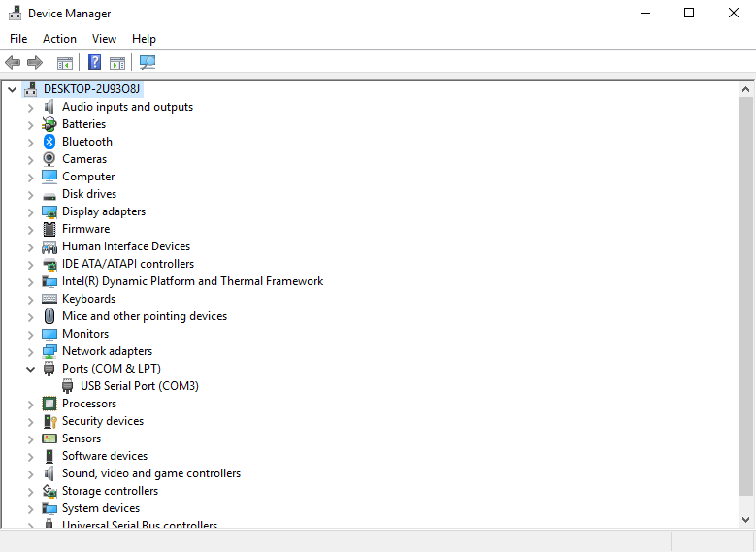This screenshot has width=756, height=552.
Task: Collapse the DESKTOP-2U93O8J root node
Action: 12,89
